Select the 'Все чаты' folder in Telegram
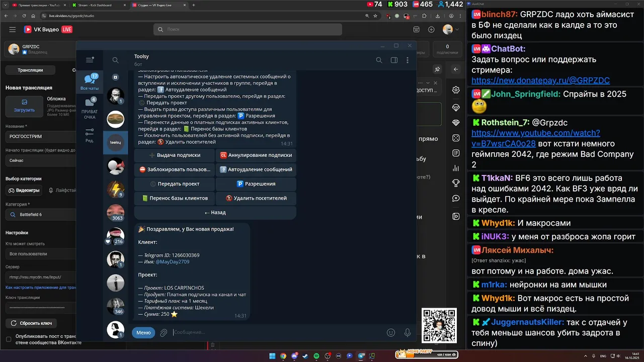 coord(90,82)
